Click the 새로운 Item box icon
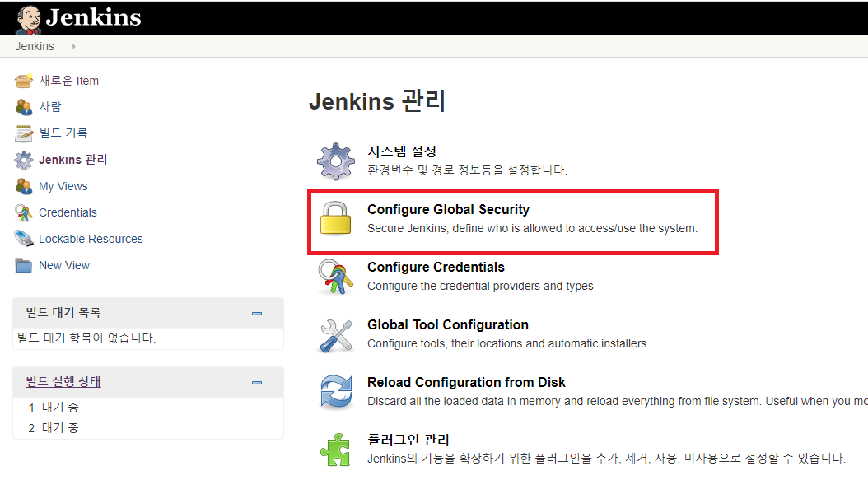The height and width of the screenshot is (480, 868). (23, 81)
